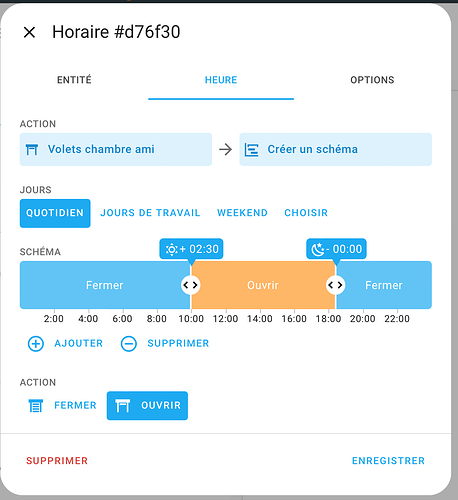Click the schema chart icon near Créer un schéma
The height and width of the screenshot is (500, 458).
click(251, 150)
